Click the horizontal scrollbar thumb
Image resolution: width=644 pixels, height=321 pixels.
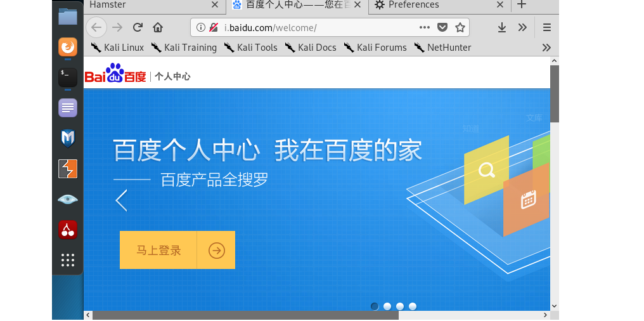(x=245, y=315)
